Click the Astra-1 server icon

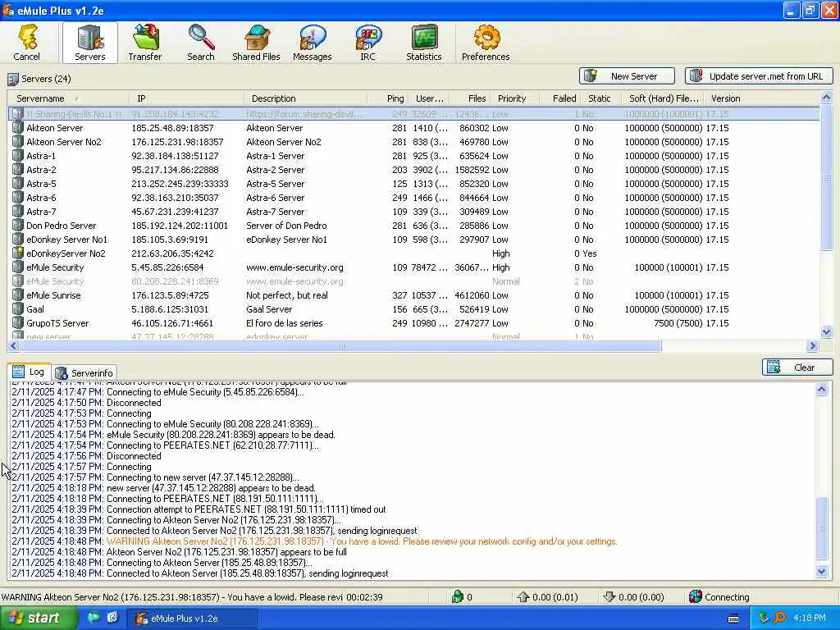click(18, 156)
